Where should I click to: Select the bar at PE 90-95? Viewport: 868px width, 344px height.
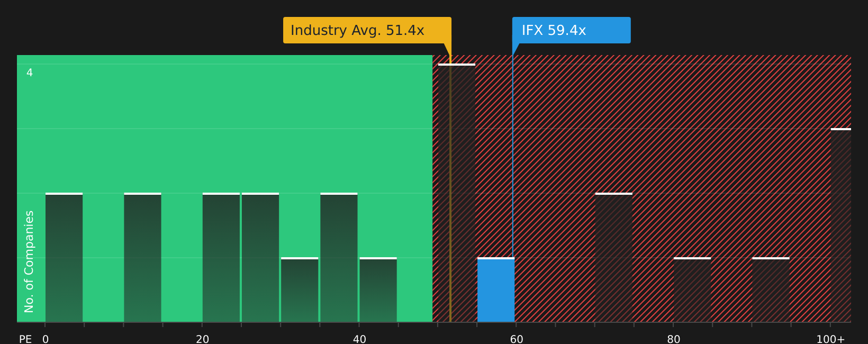tap(771, 290)
